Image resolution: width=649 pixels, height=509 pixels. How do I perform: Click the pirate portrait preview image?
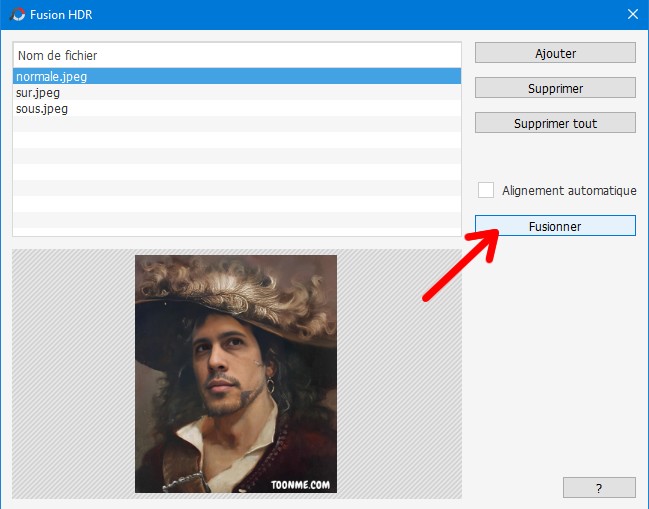(x=236, y=374)
